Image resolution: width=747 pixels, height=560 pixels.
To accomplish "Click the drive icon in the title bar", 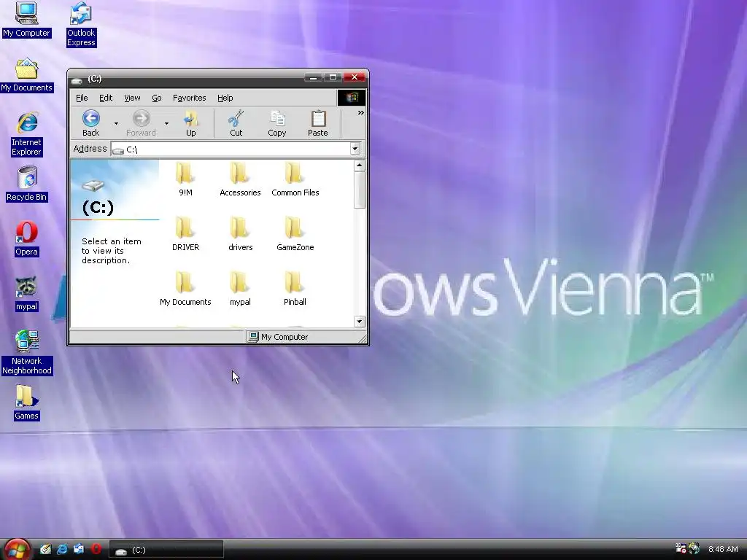I will point(76,80).
